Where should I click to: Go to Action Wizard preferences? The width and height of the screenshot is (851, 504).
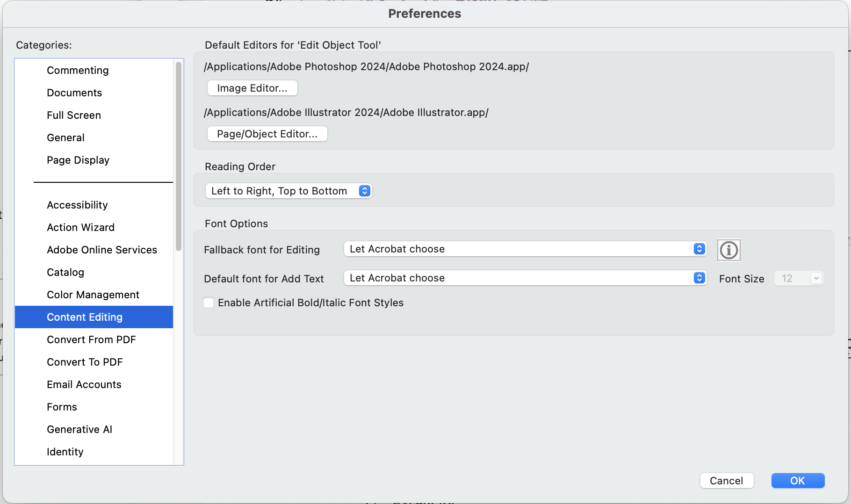click(x=80, y=227)
